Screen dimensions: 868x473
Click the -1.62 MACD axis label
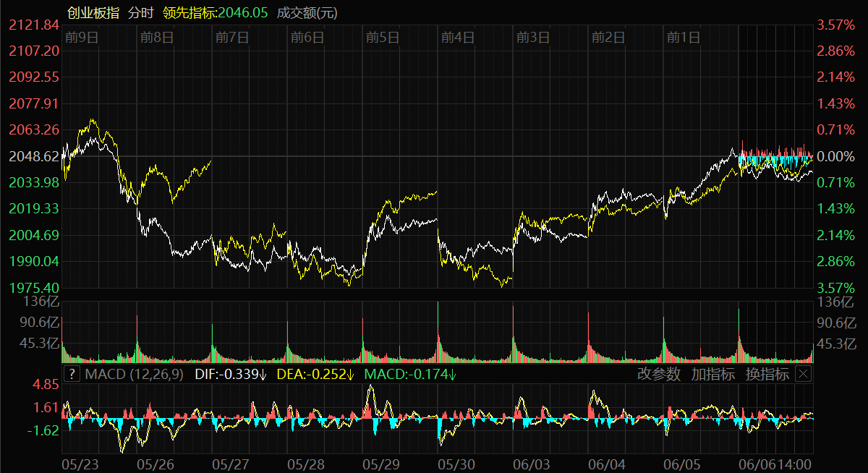pos(42,430)
